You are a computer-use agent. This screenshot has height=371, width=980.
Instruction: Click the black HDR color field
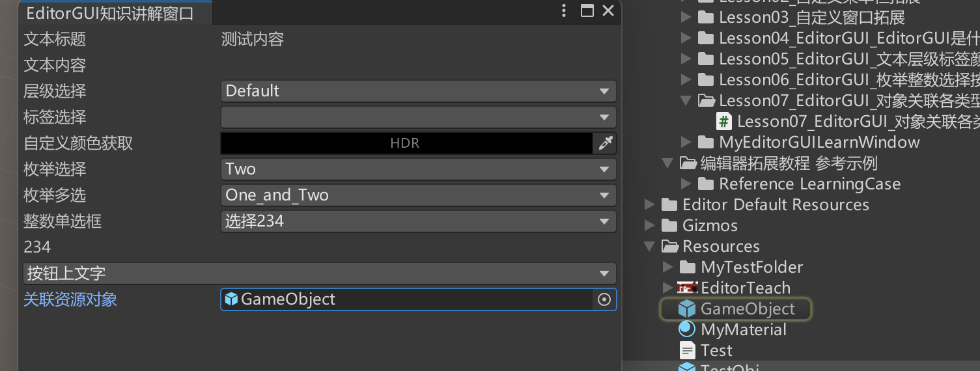pos(406,143)
